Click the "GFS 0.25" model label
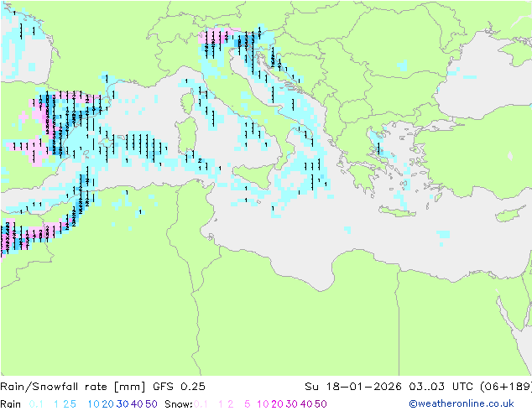The image size is (532, 411). click(x=179, y=387)
